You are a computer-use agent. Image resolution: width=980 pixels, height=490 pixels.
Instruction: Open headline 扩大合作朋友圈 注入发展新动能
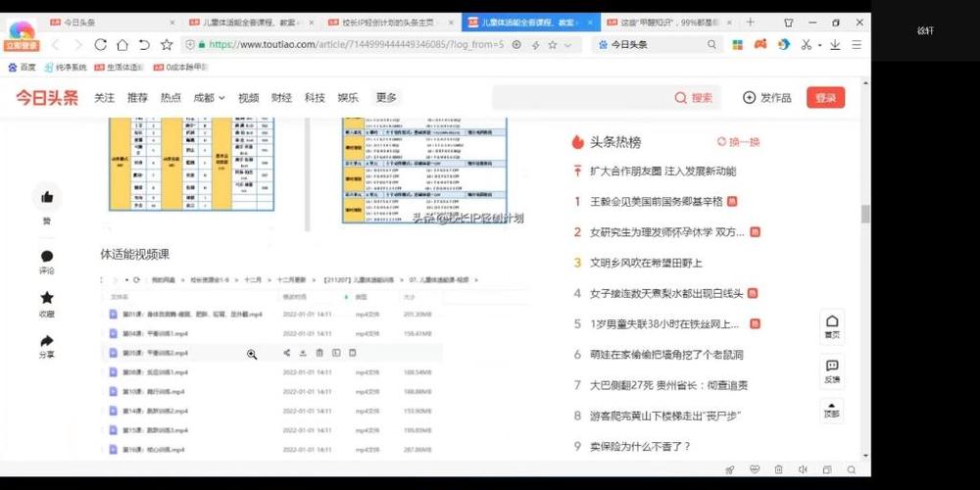(663, 171)
